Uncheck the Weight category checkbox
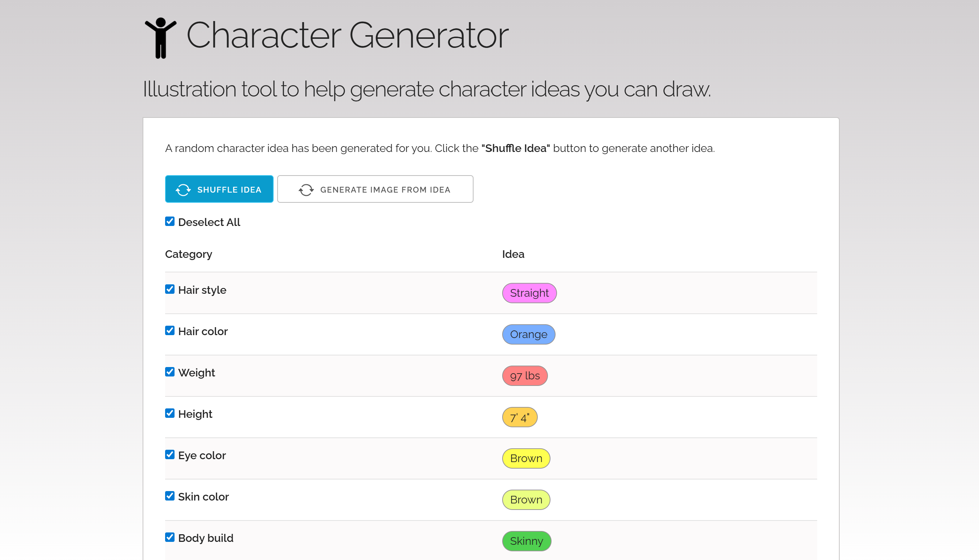 tap(170, 372)
